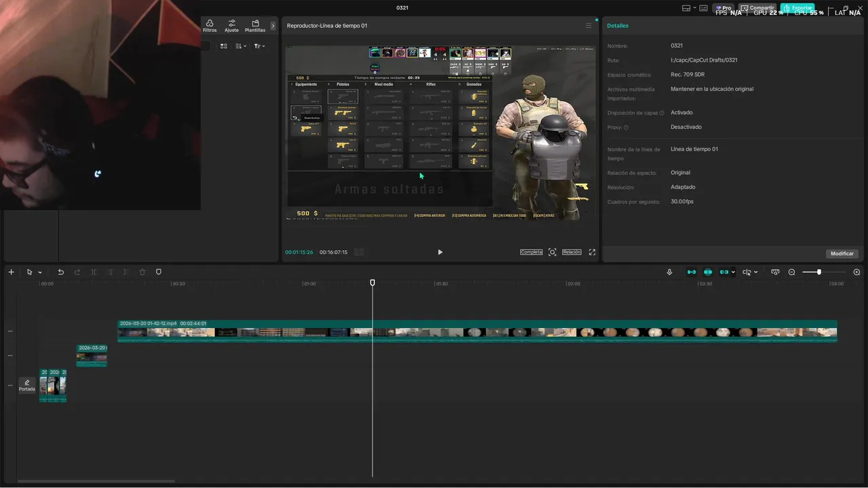Open the preview axis dropdown arrow
Screen dimensions: 868x488
coord(756,272)
